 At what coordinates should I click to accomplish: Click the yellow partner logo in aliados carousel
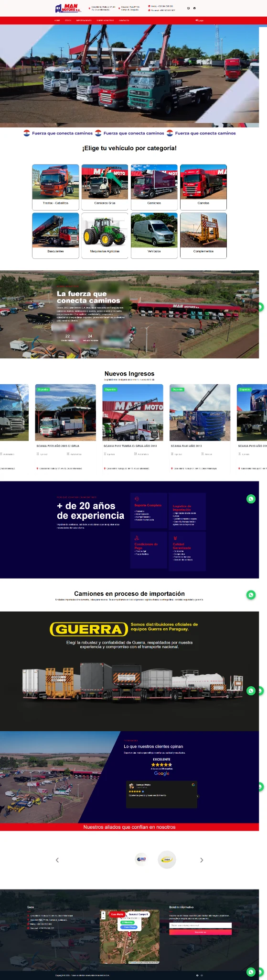point(167,860)
